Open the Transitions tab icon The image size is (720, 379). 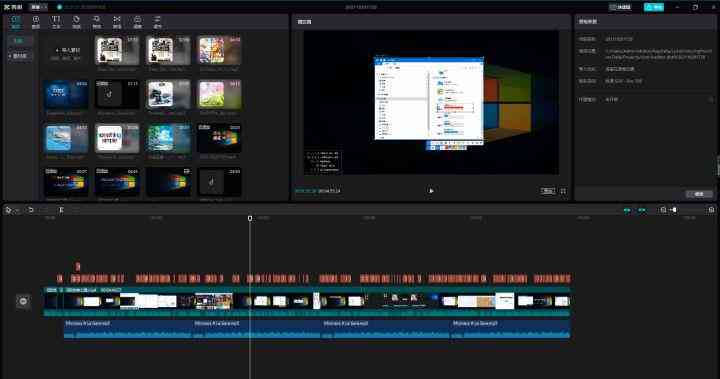[x=117, y=22]
